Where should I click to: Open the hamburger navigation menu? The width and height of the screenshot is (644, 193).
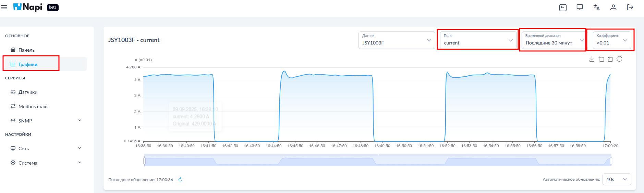click(x=4, y=7)
